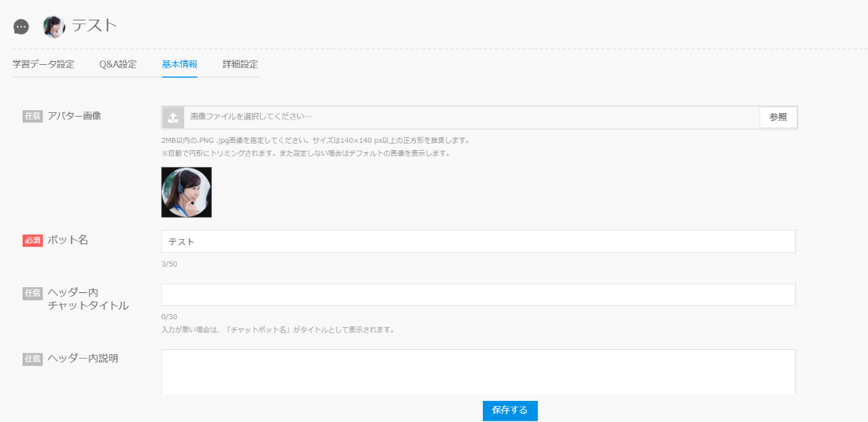Click the small round bot avatar in header
868x422 pixels.
(54, 26)
